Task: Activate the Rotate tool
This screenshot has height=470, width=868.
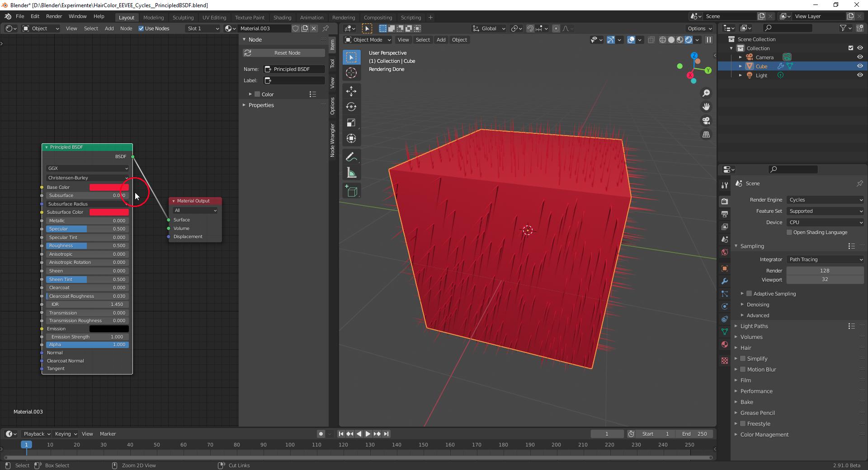Action: tap(351, 107)
